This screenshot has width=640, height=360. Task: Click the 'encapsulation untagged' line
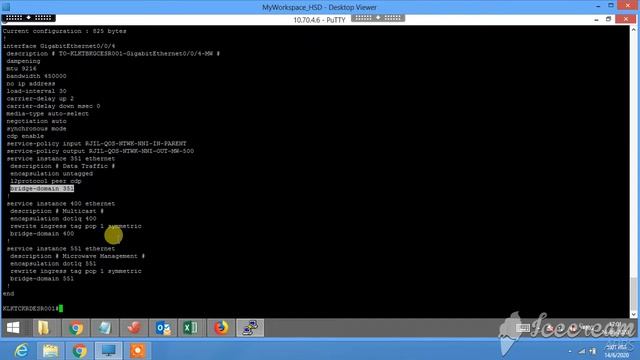(51, 173)
